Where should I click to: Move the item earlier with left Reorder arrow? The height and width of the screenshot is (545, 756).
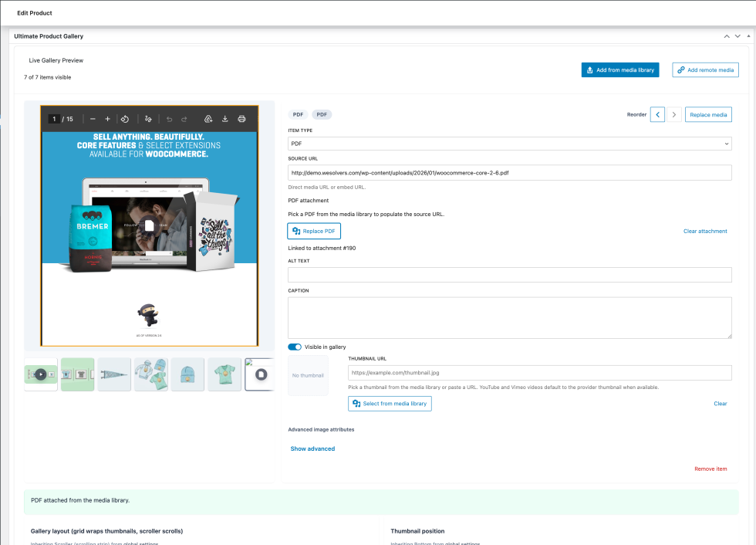pyautogui.click(x=657, y=115)
